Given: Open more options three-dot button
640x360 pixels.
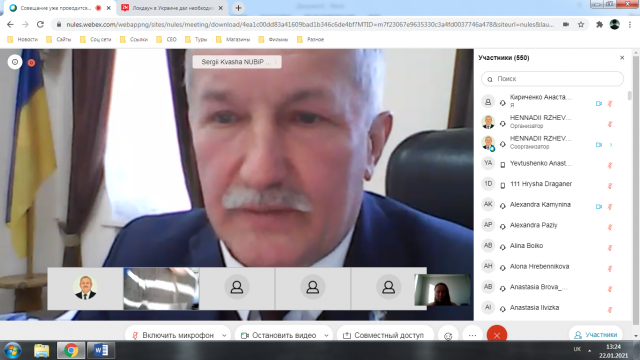Looking at the screenshot, I should click(473, 336).
